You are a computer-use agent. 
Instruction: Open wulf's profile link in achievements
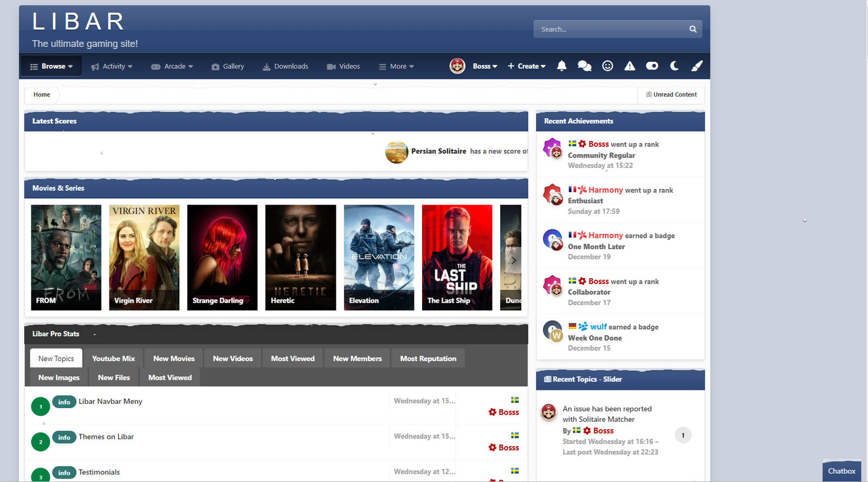click(598, 327)
